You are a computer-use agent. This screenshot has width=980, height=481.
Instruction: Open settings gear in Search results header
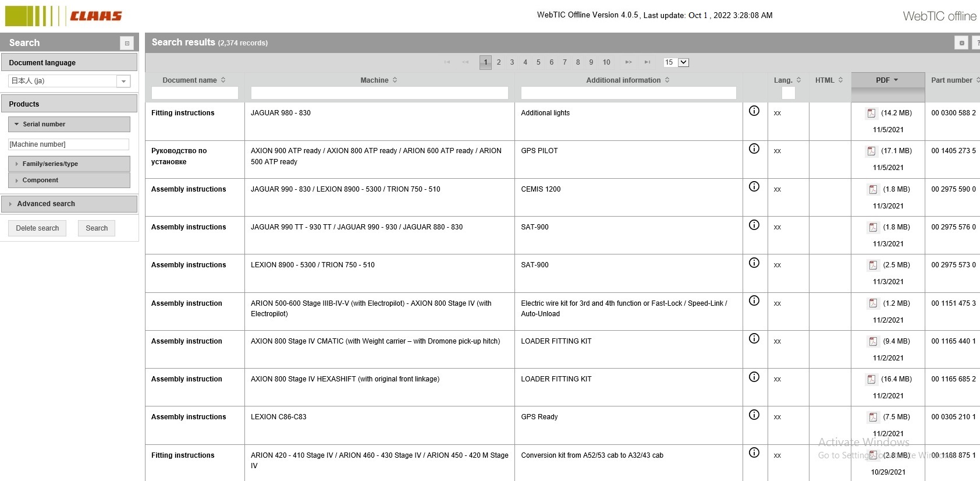pyautogui.click(x=961, y=43)
